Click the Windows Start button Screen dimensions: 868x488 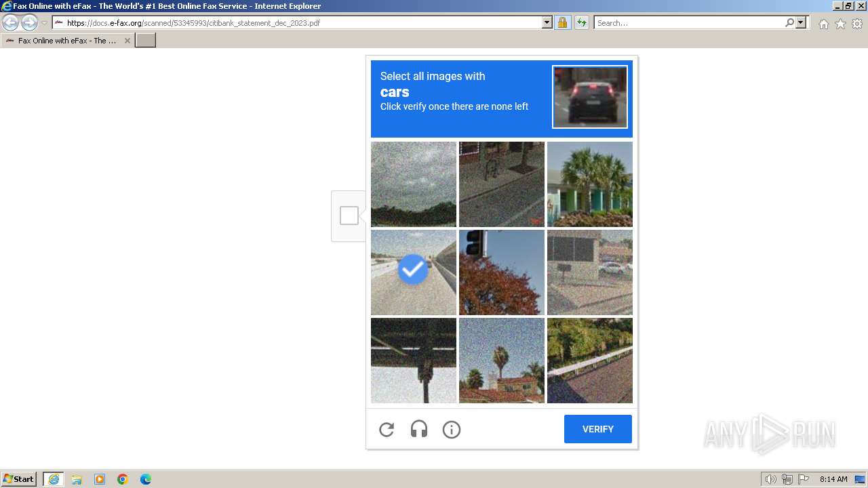click(x=18, y=479)
